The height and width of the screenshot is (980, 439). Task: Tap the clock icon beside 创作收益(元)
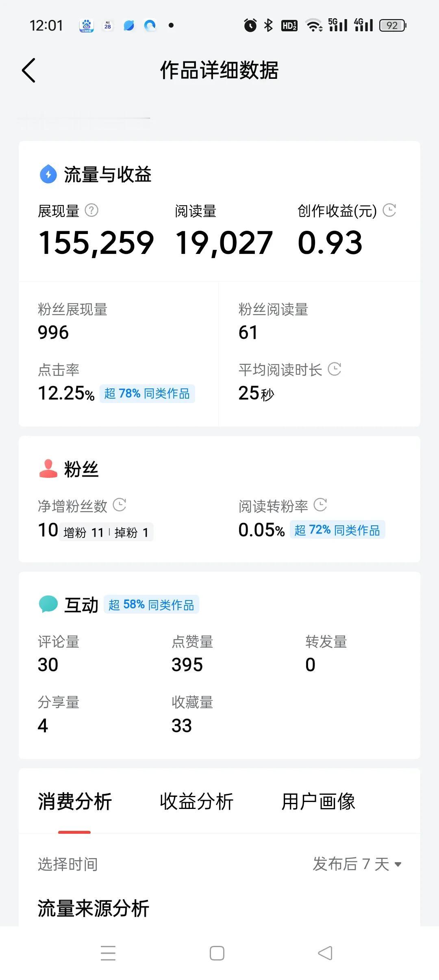click(389, 210)
